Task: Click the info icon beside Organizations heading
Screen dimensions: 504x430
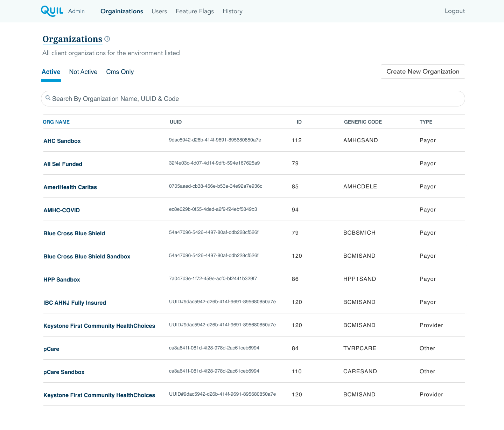Action: click(107, 39)
